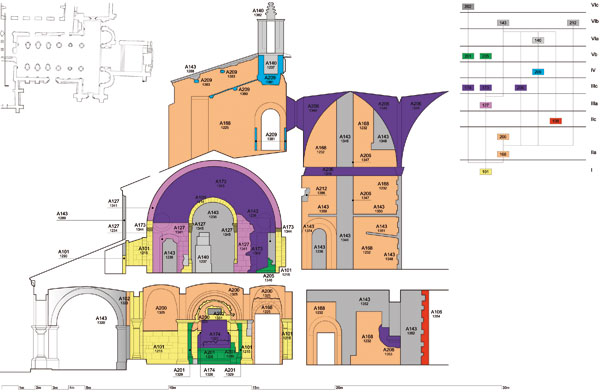Click the A140 label beside the tower pinnacle
Viewport: 600px width, 392px height.
click(x=258, y=11)
